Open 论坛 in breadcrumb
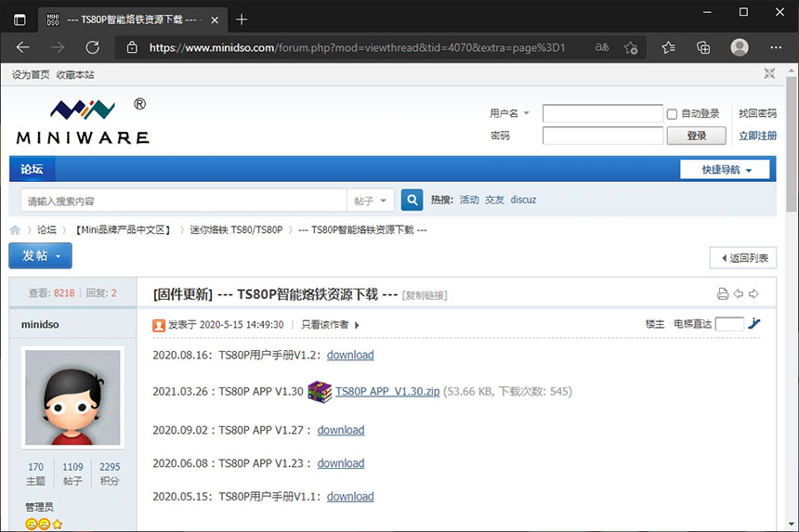Image resolution: width=799 pixels, height=532 pixels. [46, 230]
